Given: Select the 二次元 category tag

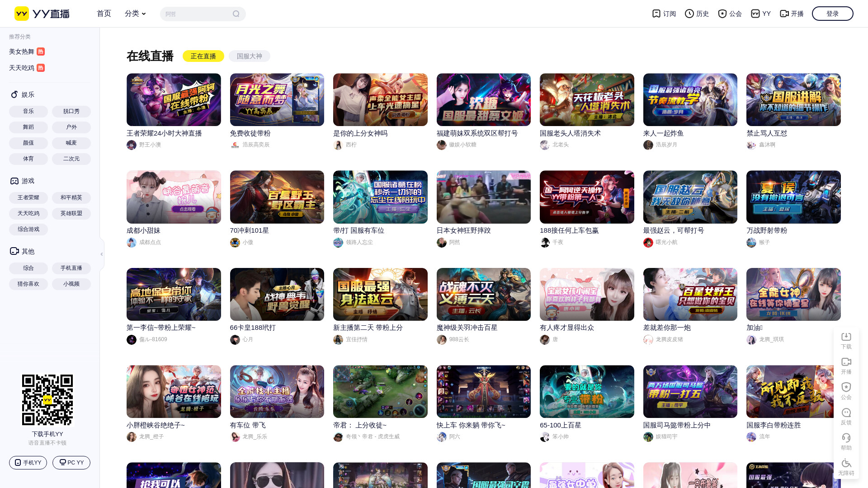Looking at the screenshot, I should [x=71, y=159].
